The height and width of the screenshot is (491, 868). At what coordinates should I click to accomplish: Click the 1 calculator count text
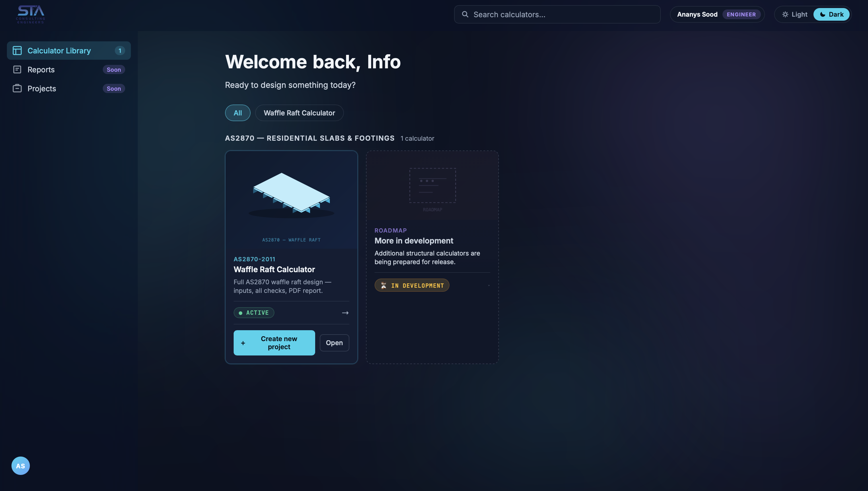(417, 138)
